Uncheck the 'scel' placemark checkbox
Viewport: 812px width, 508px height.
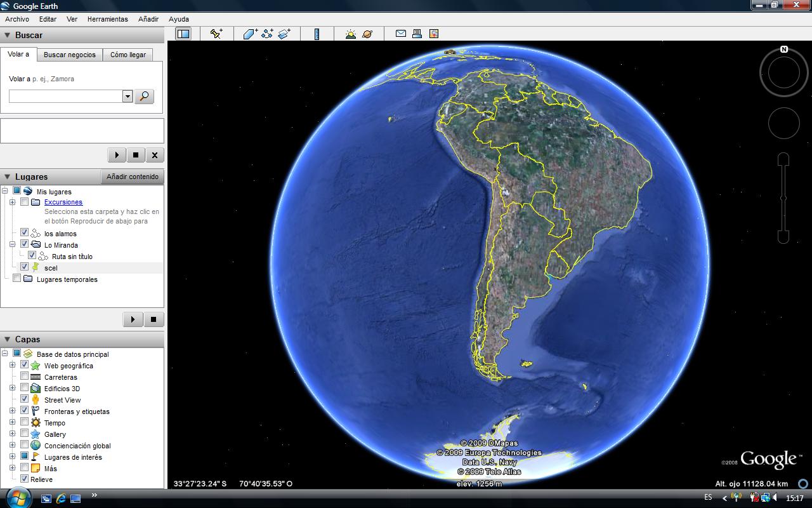point(24,267)
